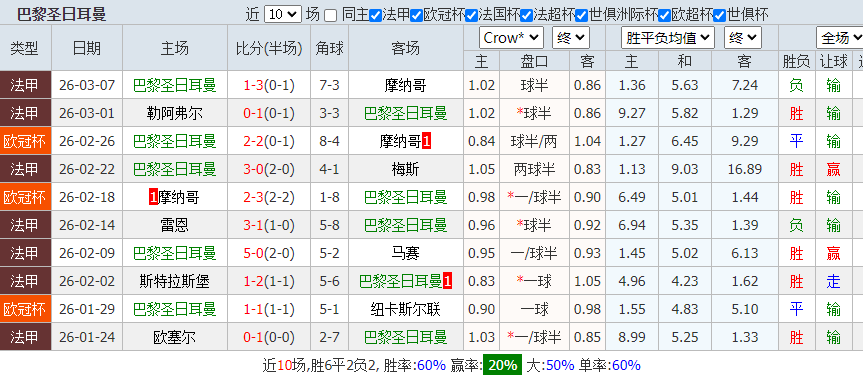Image resolution: width=863 pixels, height=378 pixels.
Task: Open home team 欧塞尔 link
Action: tap(175, 338)
